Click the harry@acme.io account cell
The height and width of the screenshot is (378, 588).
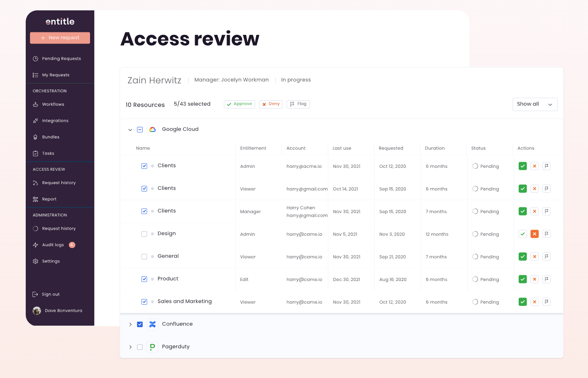coord(304,167)
